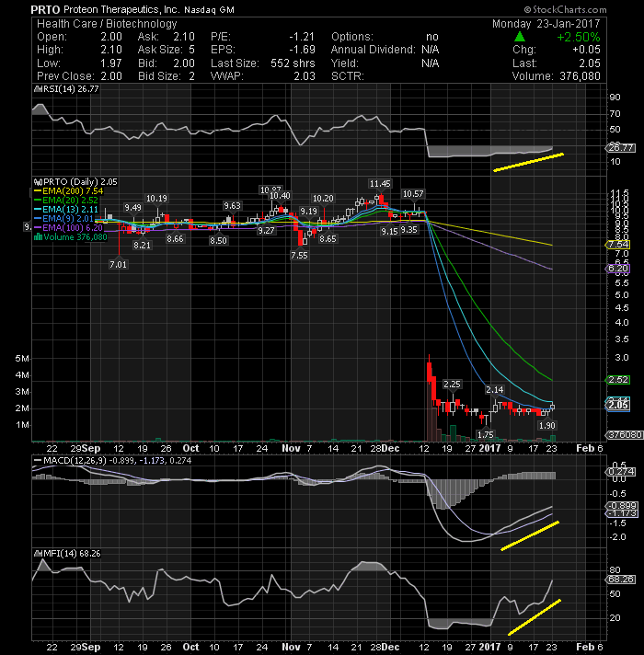
Task: Click the yellow 7.54 price axis tag
Action: (x=618, y=245)
